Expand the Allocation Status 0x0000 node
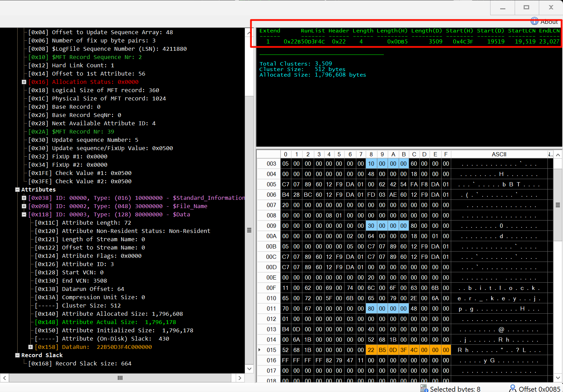Screen dimensions: 563x392 24,82
